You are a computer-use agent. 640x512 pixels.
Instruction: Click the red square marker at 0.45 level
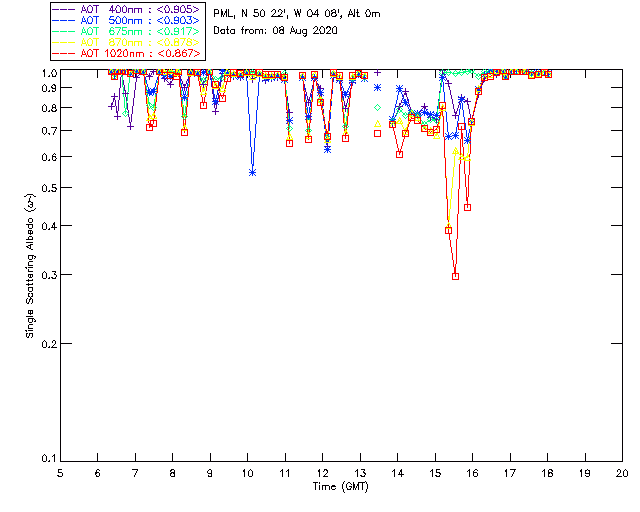pos(468,207)
